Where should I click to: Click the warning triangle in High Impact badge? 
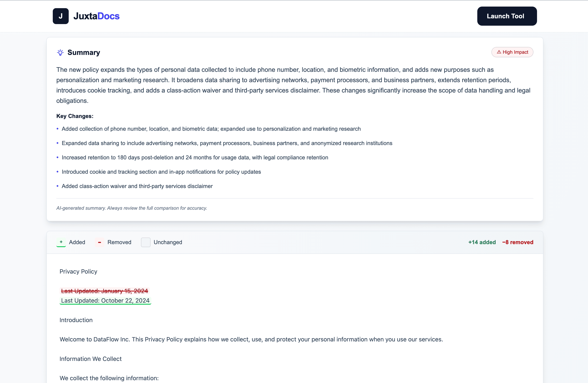(x=499, y=52)
